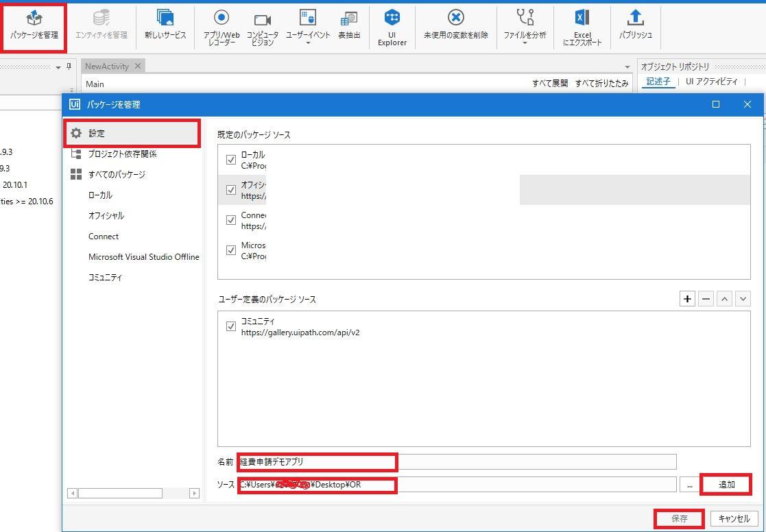Start the アプリ/Web レコーダー
Image resolution: width=766 pixels, height=532 pixels.
point(222,28)
